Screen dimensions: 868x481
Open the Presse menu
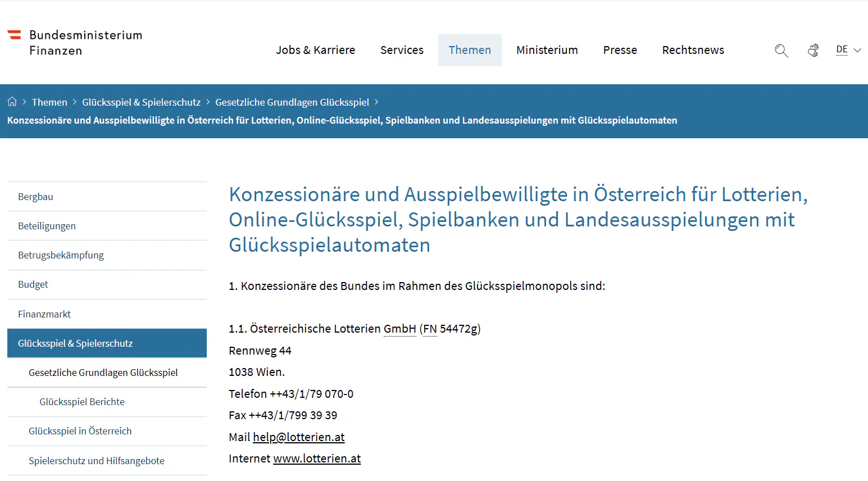point(620,50)
